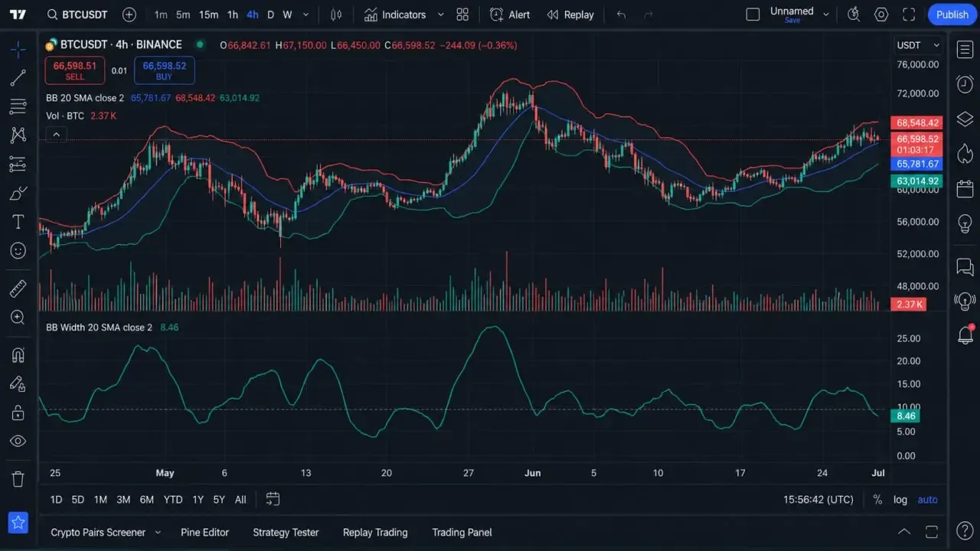The height and width of the screenshot is (551, 980).
Task: Toggle percent scale on price axis
Action: pos(877,500)
